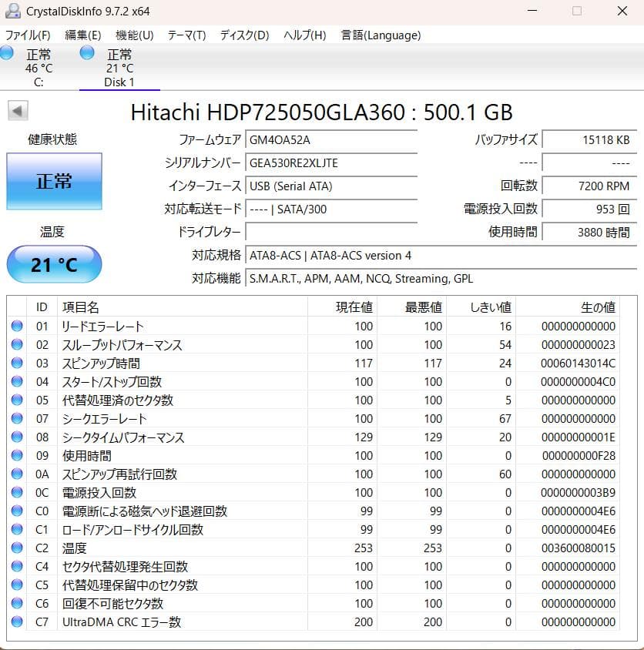The image size is (644, 650).
Task: Click the serial number field GEA530RE2XLJTE
Action: [x=331, y=163]
